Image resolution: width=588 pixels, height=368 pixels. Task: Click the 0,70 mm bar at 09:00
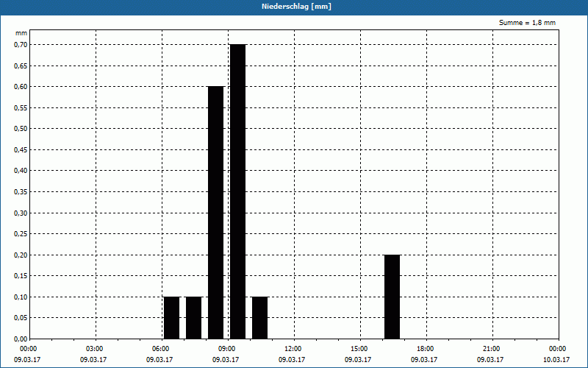coord(237,191)
